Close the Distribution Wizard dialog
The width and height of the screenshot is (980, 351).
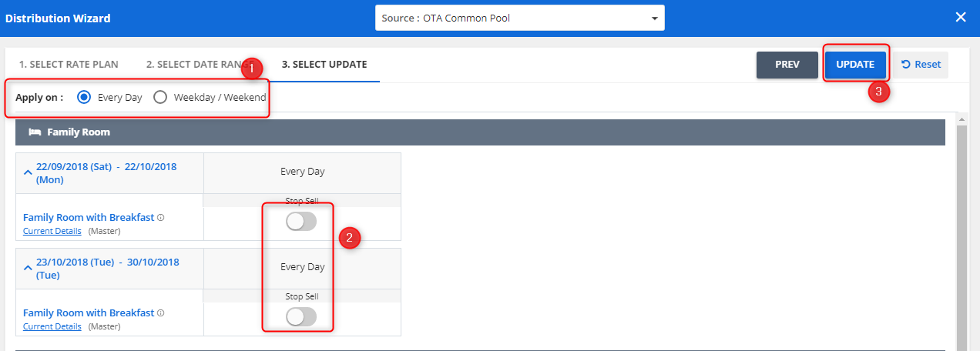coord(961,17)
